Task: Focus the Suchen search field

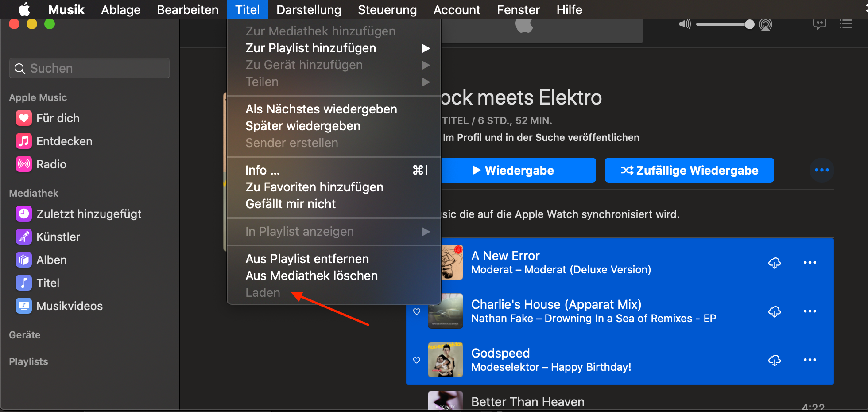Action: point(89,68)
